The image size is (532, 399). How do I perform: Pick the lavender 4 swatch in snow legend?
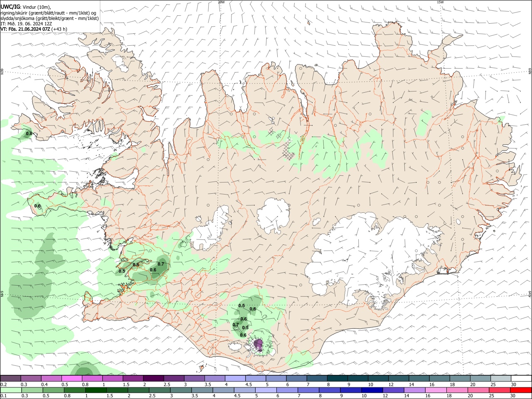click(x=235, y=378)
